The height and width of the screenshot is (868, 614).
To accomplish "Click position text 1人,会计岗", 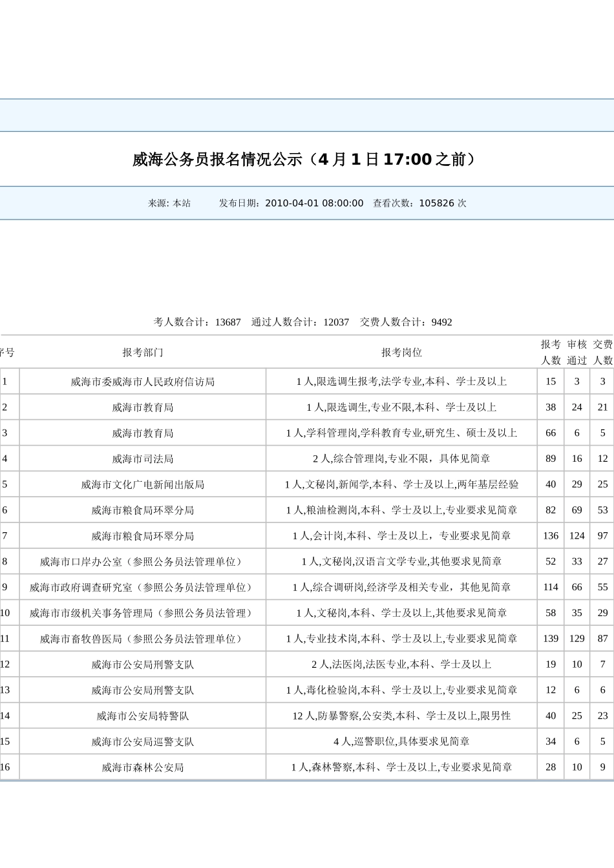I will tap(318, 536).
